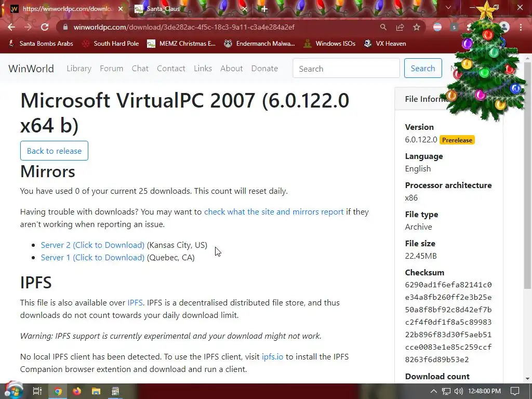The width and height of the screenshot is (532, 399).
Task: Click the blue Search button
Action: (423, 68)
